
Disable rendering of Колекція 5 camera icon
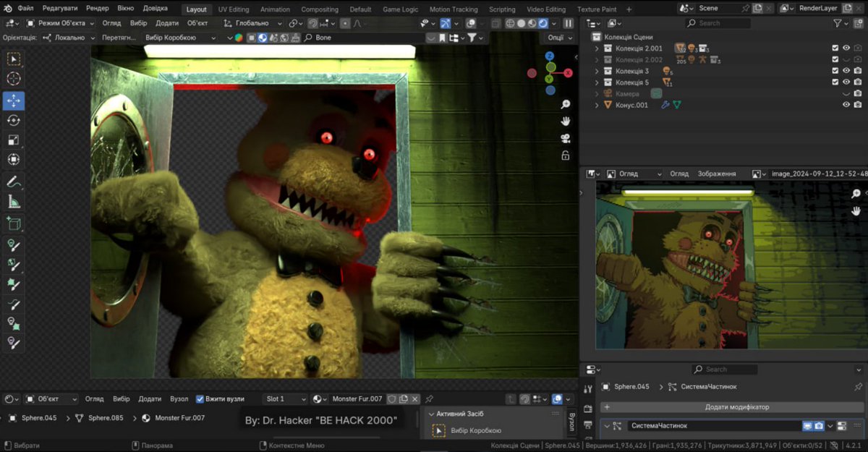pos(858,82)
